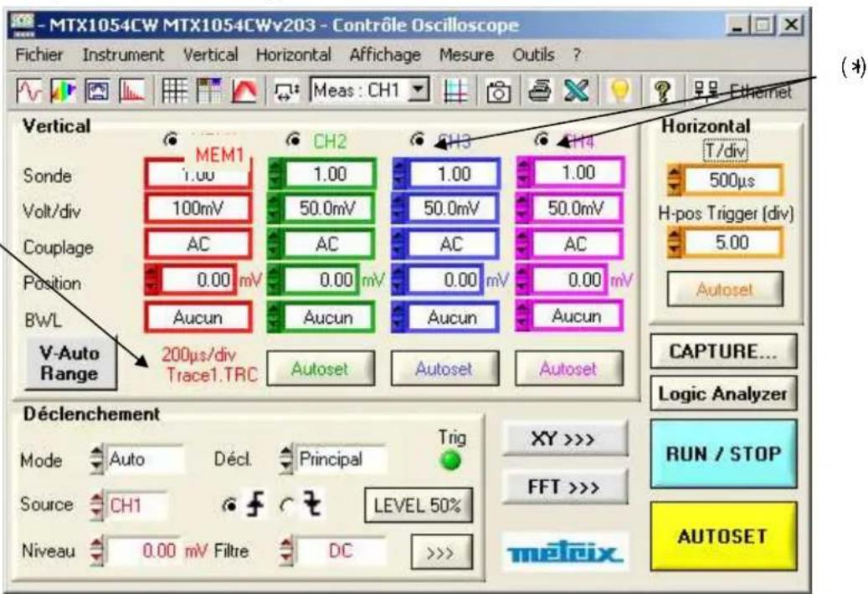Image resolution: width=868 pixels, height=594 pixels.
Task: Change the trigger Mode Auto spinner
Action: click(97, 459)
